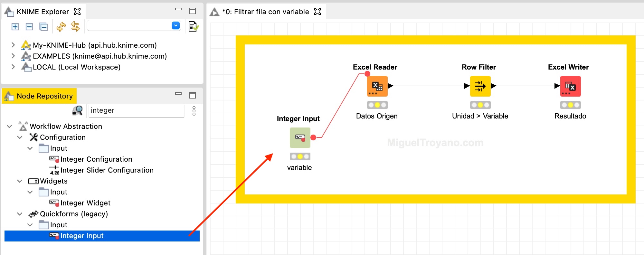Screen dimensions: 644x255
Task: Collapse the Configuration category
Action: [20, 137]
